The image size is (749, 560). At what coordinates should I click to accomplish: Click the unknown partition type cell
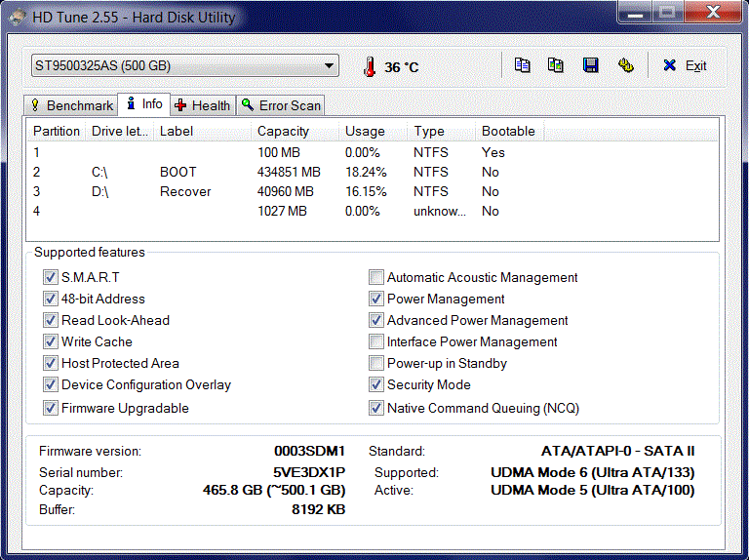pyautogui.click(x=440, y=211)
